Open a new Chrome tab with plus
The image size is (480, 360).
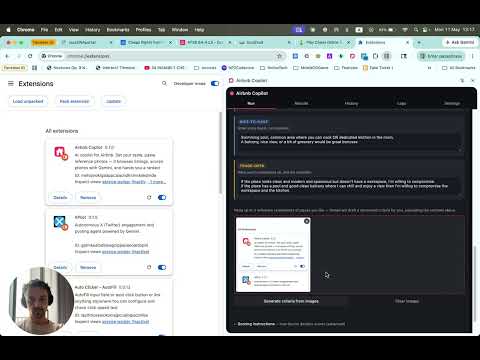pos(419,42)
